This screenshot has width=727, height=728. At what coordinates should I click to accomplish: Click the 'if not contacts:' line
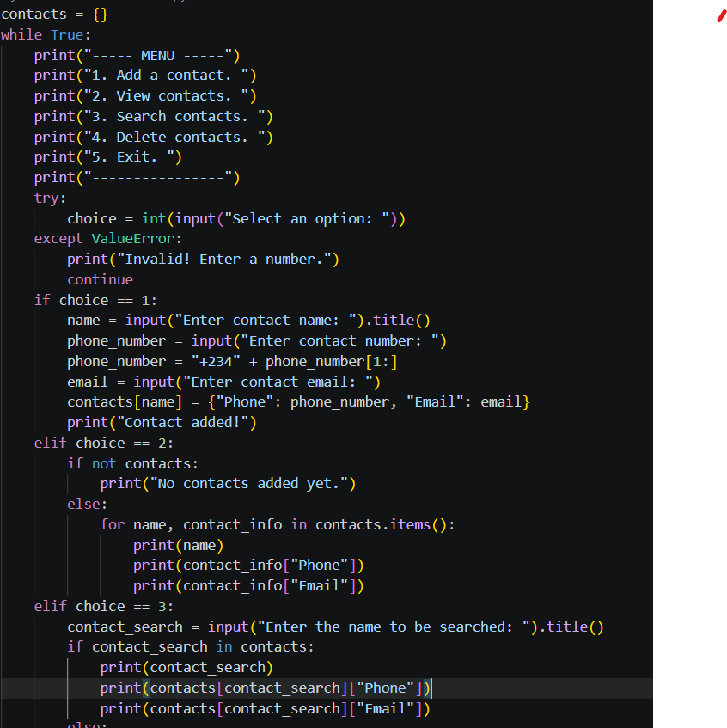pyautogui.click(x=133, y=463)
